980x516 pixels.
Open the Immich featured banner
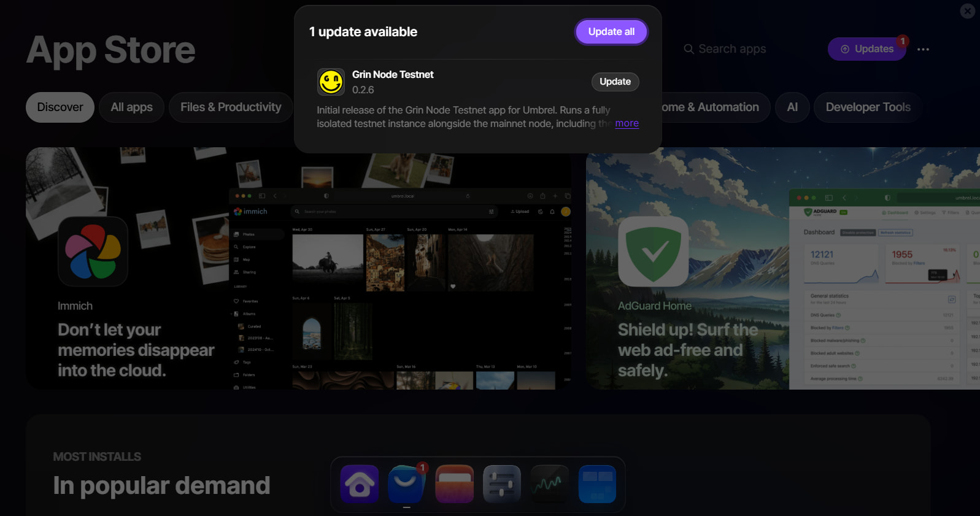[298, 268]
